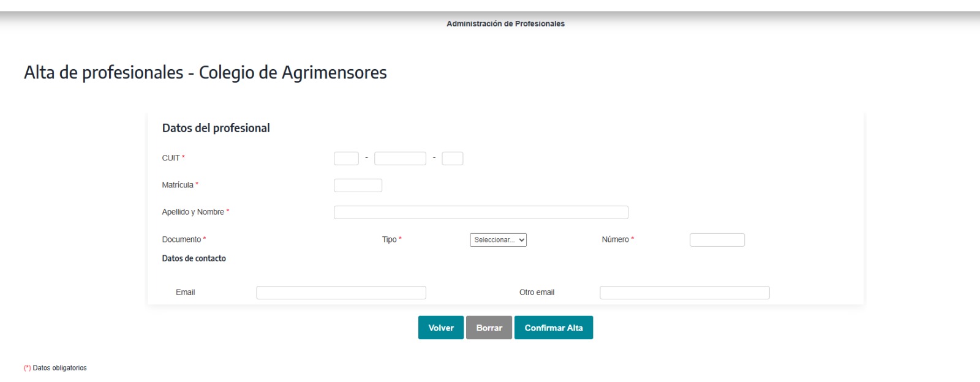Click the Documento label

click(181, 239)
